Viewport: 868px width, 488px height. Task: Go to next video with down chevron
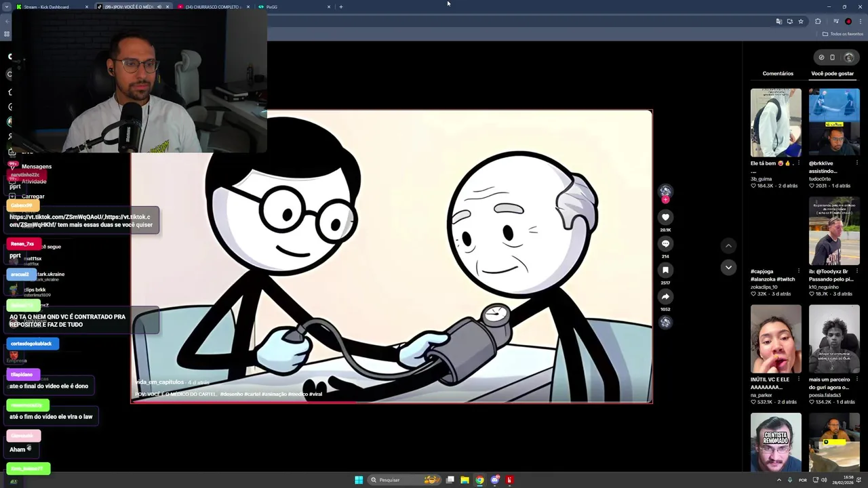point(728,267)
